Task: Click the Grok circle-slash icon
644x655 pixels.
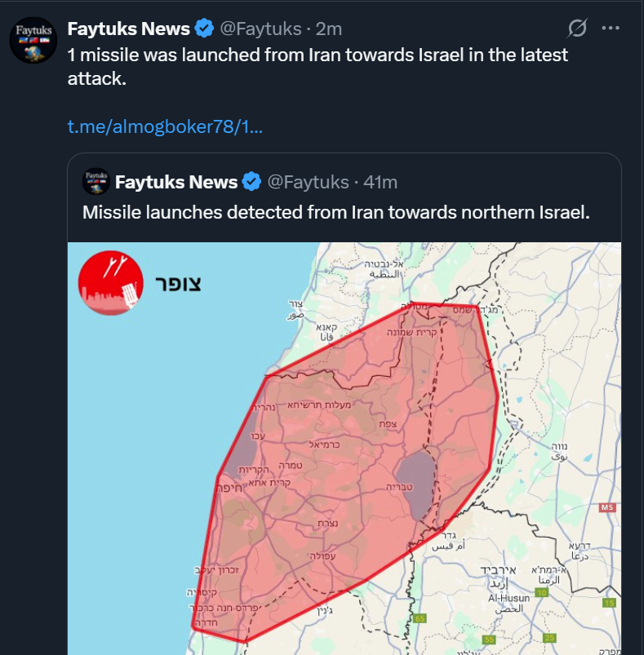Action: [578, 28]
